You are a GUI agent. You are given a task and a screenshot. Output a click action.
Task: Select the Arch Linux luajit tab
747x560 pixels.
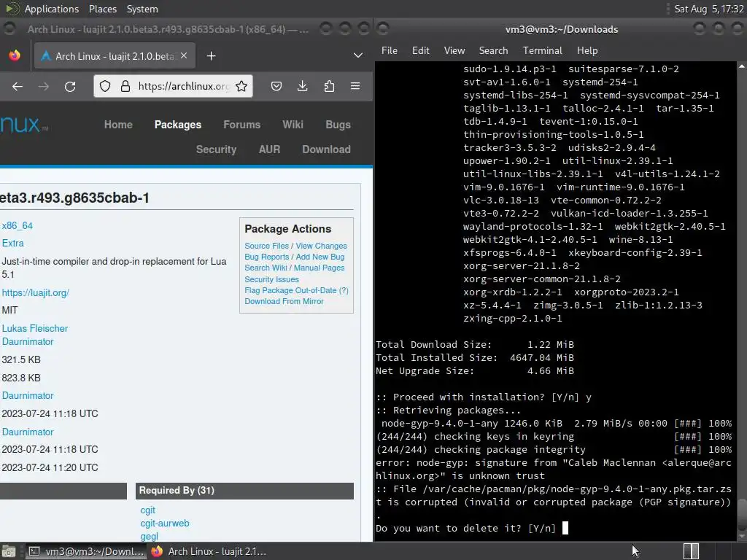pyautogui.click(x=113, y=56)
